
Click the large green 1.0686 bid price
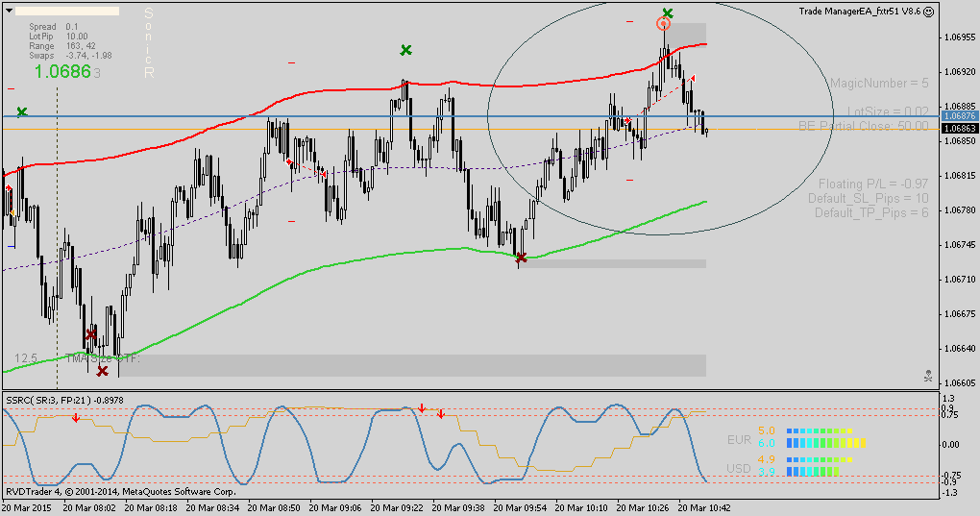62,72
